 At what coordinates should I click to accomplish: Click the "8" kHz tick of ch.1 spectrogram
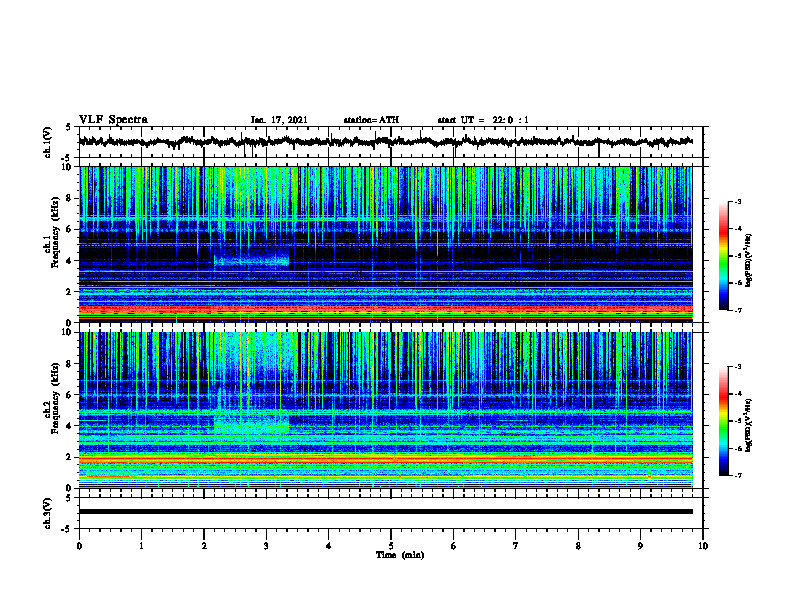71,198
